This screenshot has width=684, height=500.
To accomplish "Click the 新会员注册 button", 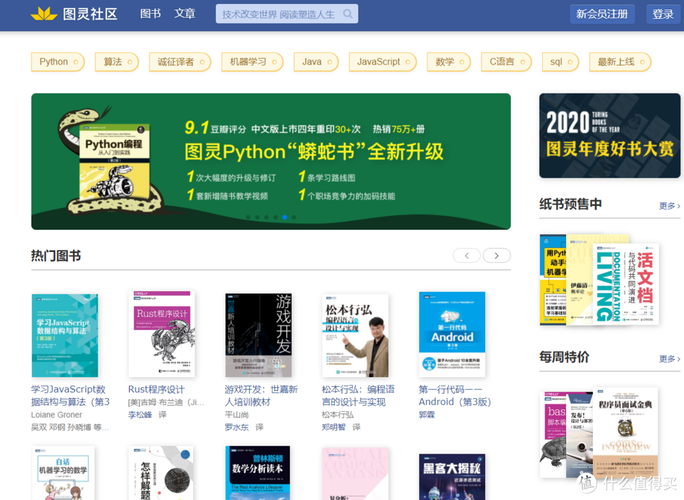I will tap(603, 14).
